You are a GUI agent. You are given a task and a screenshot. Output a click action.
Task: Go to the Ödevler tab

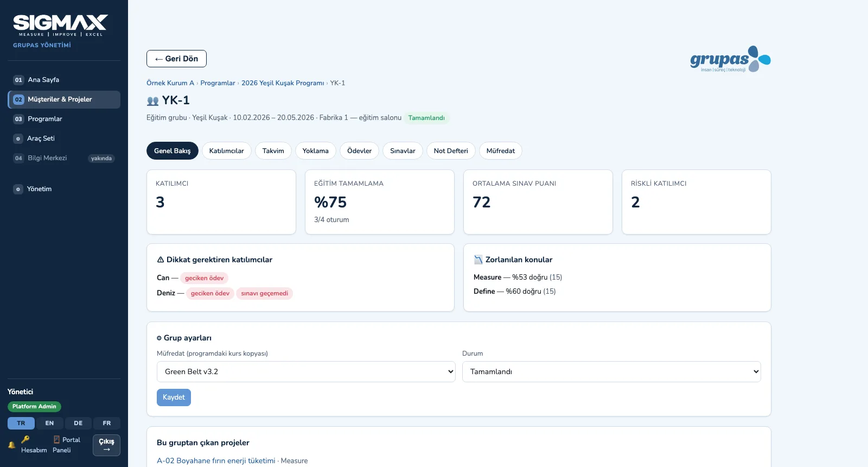point(359,151)
